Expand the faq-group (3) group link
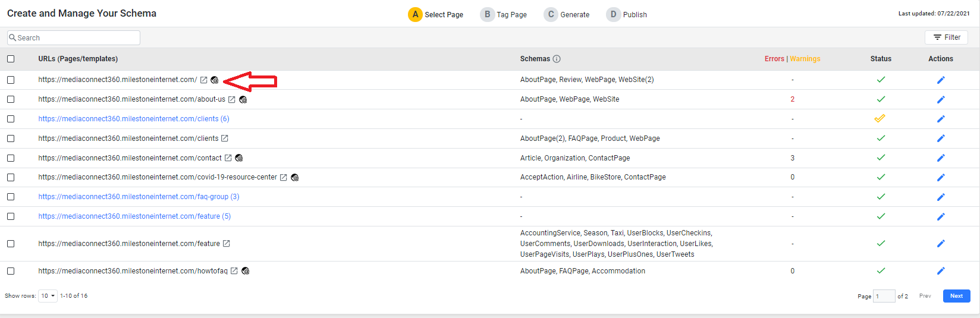Screen dimensions: 980x318 coord(139,197)
